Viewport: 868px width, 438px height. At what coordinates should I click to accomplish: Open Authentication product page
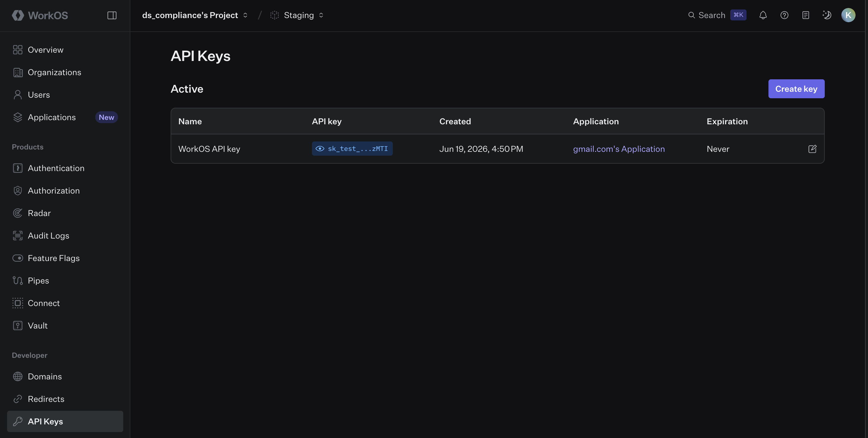pyautogui.click(x=65, y=168)
